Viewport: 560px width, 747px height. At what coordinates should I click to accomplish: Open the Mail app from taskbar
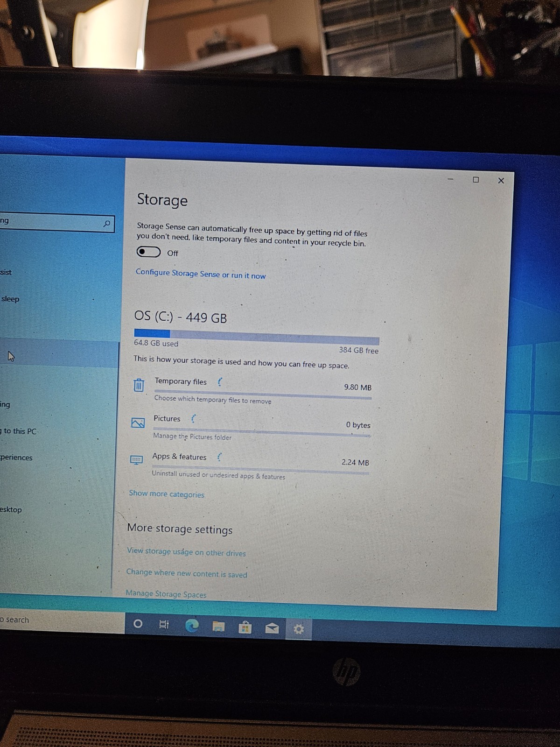click(272, 628)
